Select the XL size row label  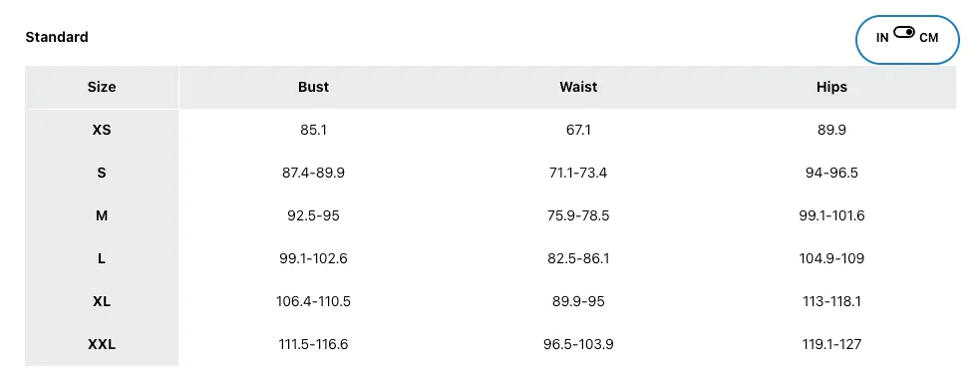pyautogui.click(x=102, y=301)
